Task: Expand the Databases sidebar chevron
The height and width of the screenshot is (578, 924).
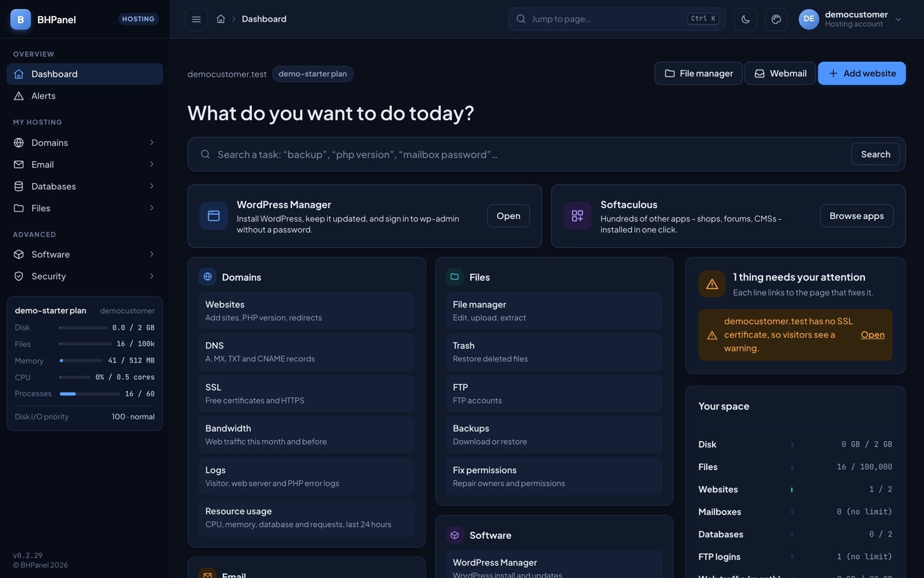Action: (152, 186)
